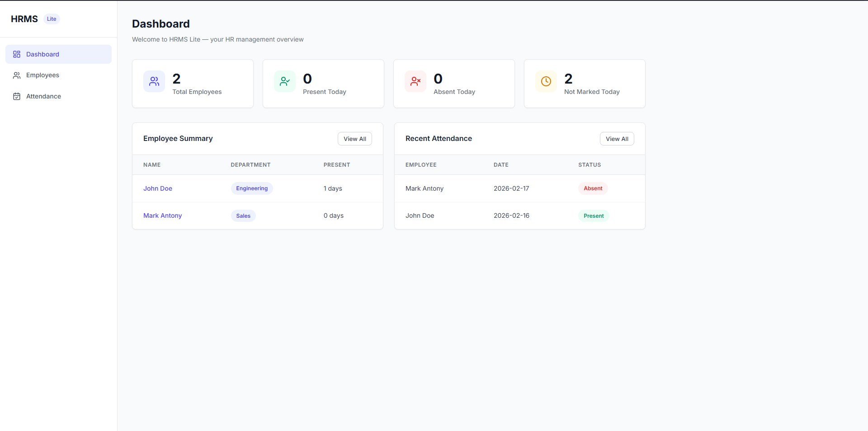
Task: Click the Employee Summary heading
Action: click(x=178, y=139)
